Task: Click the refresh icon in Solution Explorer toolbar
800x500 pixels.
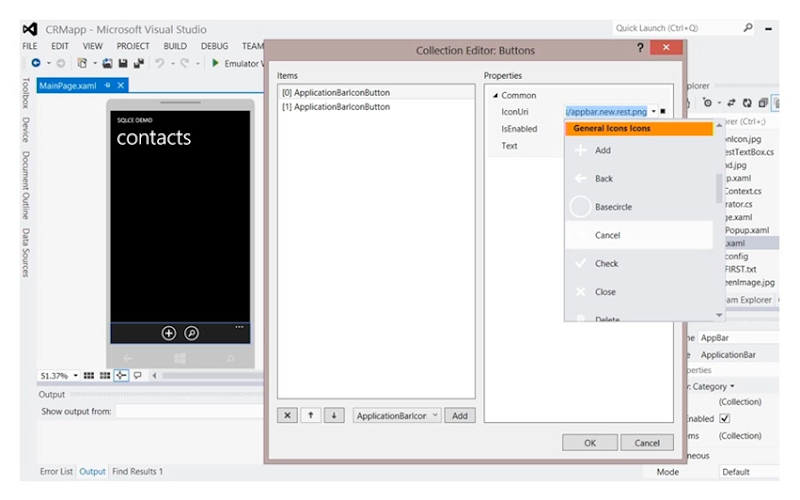Action: click(x=747, y=103)
